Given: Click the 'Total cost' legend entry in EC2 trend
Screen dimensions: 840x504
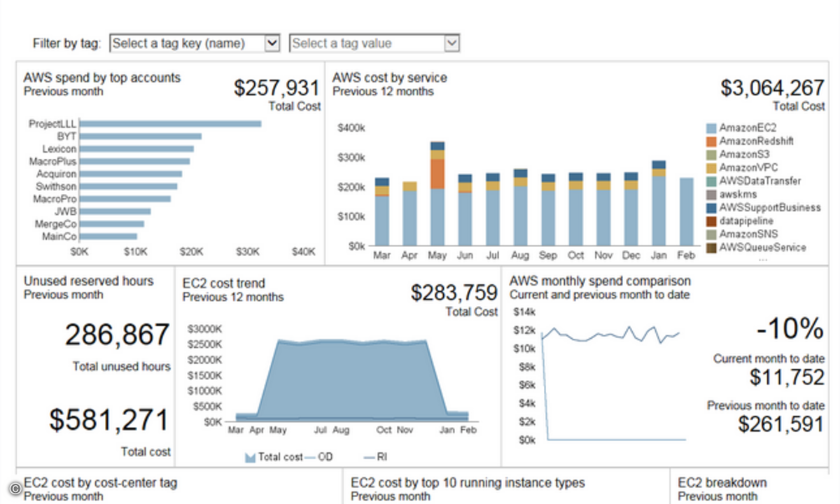Looking at the screenshot, I should [x=274, y=457].
